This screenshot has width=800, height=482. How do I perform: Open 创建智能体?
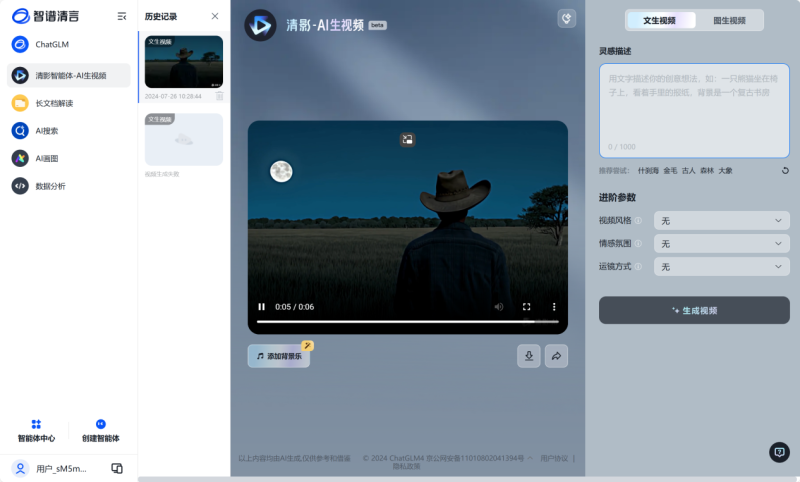coord(101,431)
